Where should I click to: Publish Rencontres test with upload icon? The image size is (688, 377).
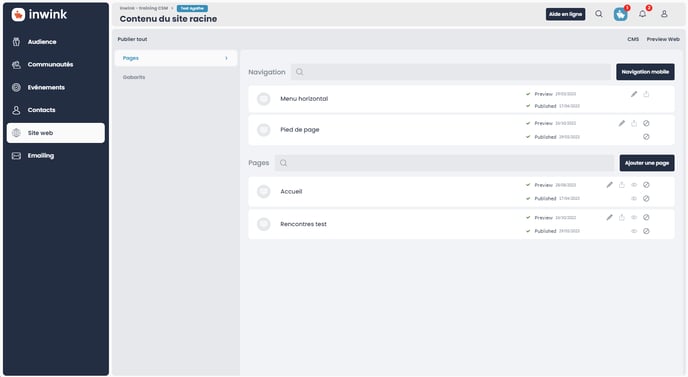(x=621, y=217)
